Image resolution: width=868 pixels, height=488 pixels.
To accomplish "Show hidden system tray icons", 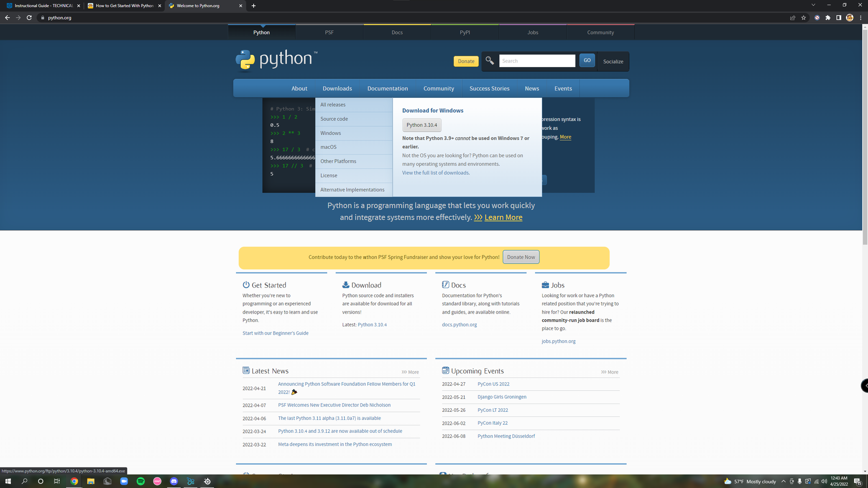I will [783, 481].
